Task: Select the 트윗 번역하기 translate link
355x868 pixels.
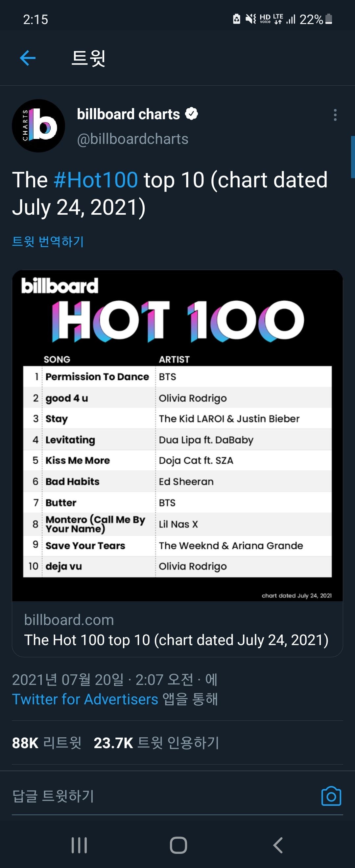Action: 48,241
